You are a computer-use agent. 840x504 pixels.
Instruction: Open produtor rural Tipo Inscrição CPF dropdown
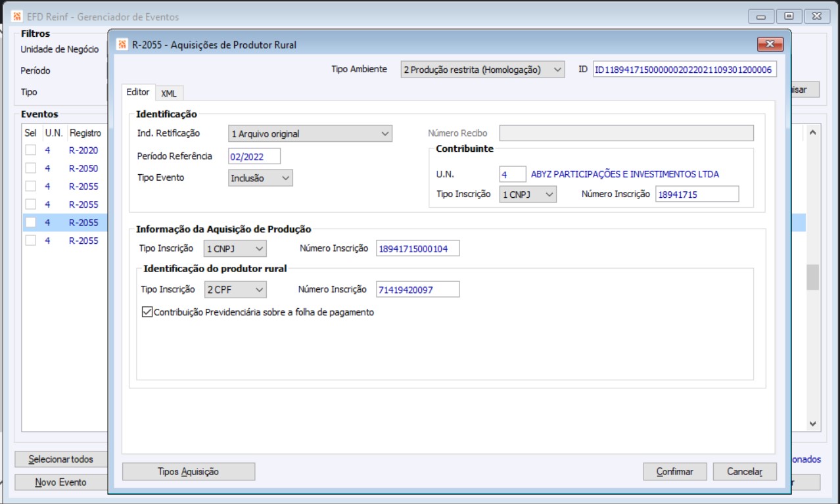point(235,289)
